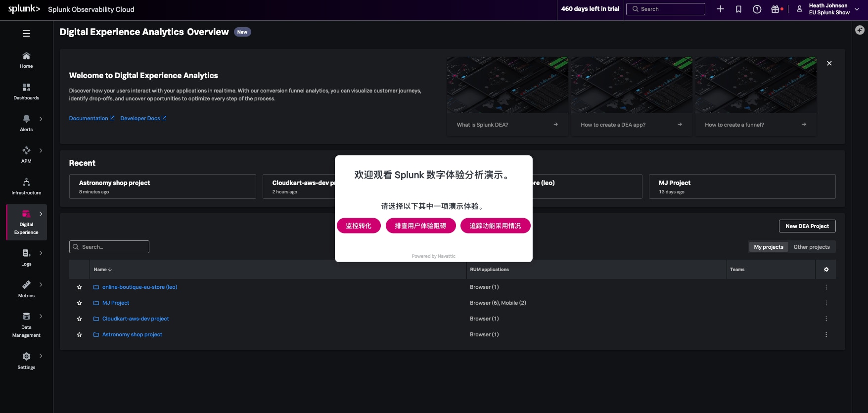Viewport: 868px width, 413px height.
Task: Open table column settings gear
Action: tap(826, 270)
